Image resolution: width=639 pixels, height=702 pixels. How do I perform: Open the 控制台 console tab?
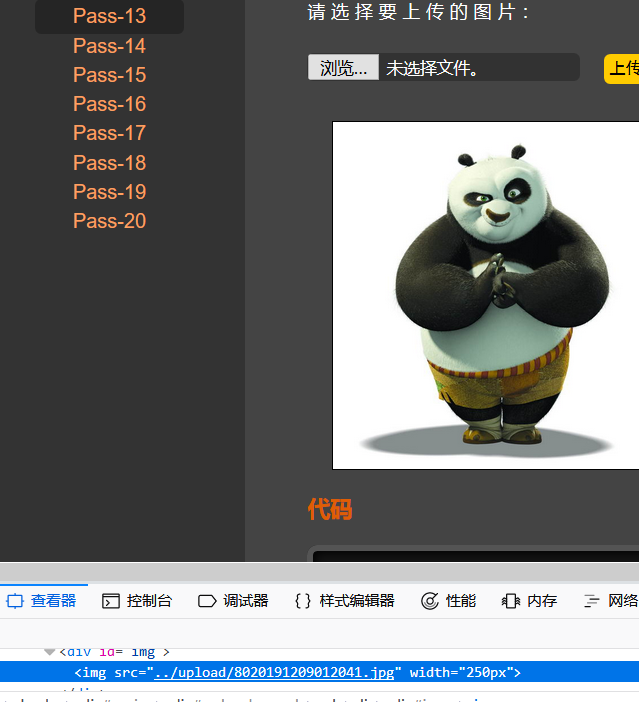click(137, 600)
